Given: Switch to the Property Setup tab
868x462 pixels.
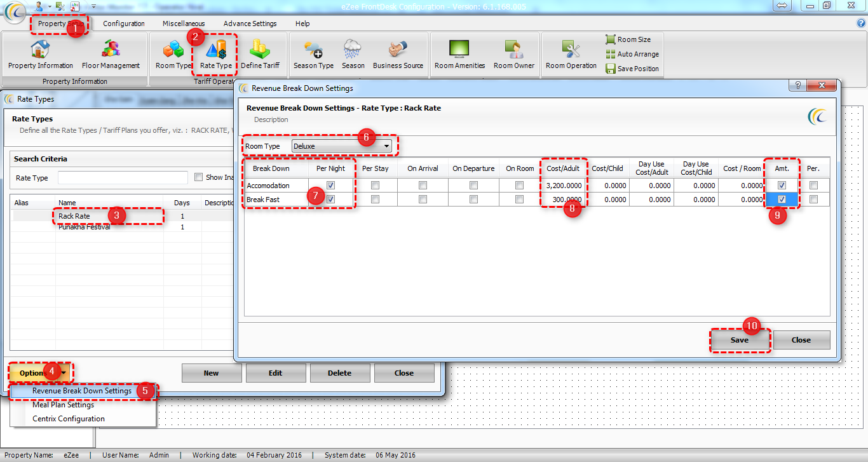Looking at the screenshot, I should coord(61,24).
